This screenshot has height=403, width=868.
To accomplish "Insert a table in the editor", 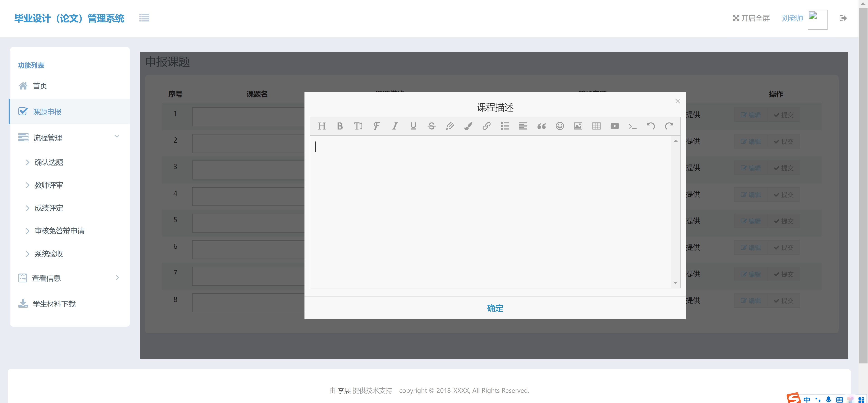I will [x=596, y=126].
